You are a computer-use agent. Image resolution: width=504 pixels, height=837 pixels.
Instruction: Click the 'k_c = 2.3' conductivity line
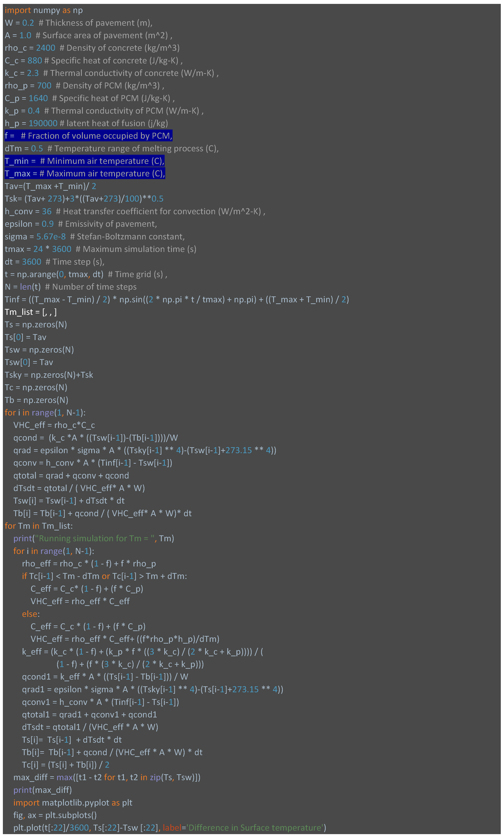(x=112, y=73)
